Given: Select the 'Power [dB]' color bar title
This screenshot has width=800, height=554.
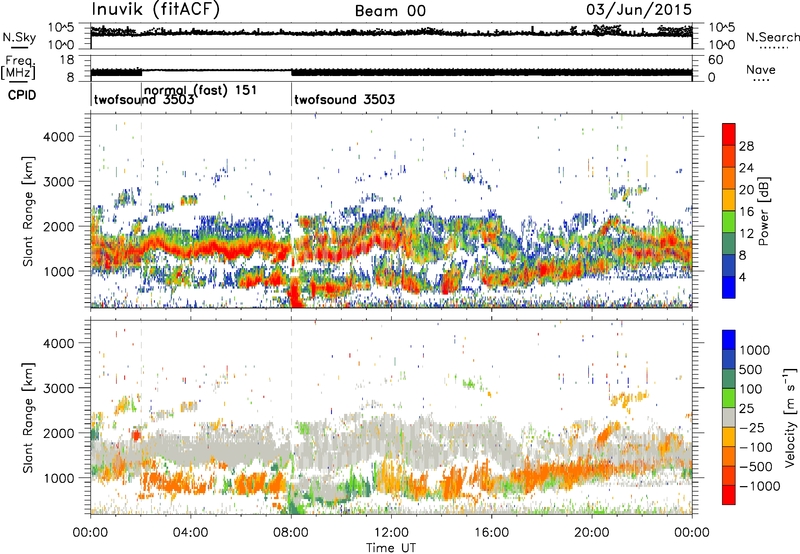Looking at the screenshot, I should (763, 211).
